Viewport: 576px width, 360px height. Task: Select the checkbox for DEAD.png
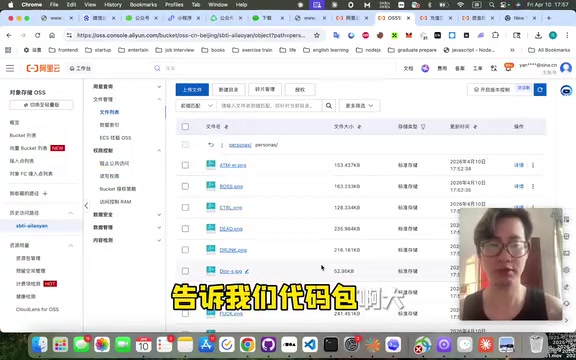point(185,229)
